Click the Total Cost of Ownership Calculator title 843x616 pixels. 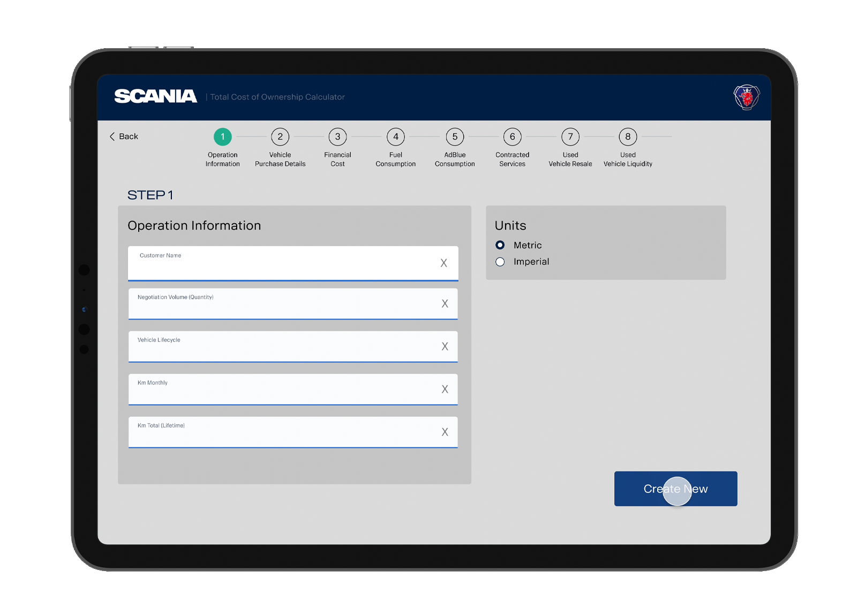coord(277,97)
